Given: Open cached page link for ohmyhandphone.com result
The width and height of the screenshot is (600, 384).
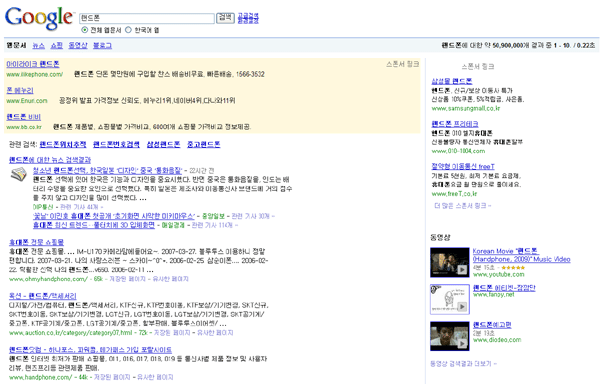Looking at the screenshot, I should click(x=127, y=279).
